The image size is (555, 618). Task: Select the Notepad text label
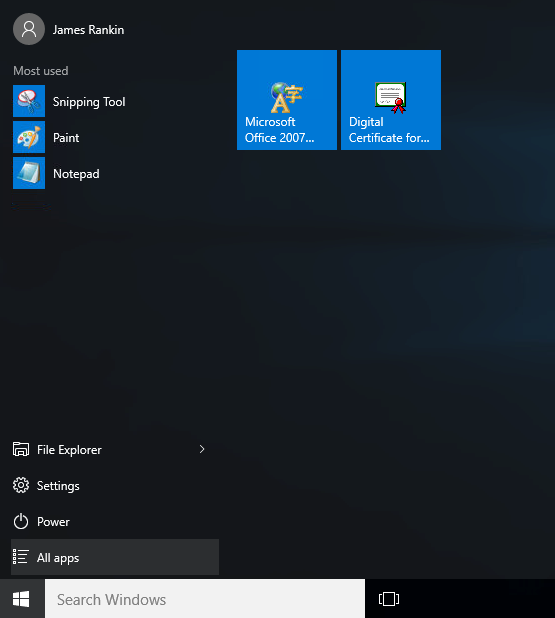coord(76,174)
